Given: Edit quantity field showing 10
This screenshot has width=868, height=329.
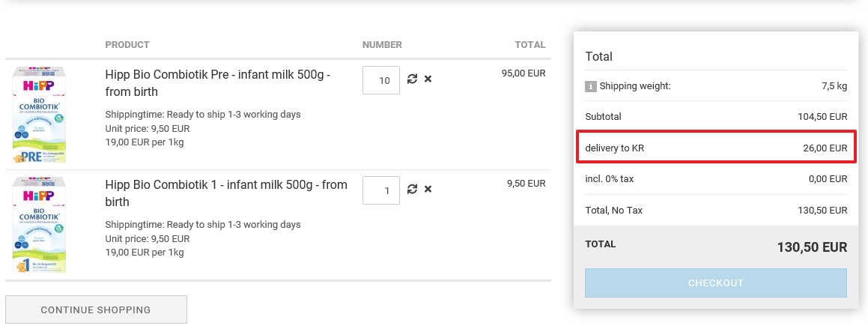Looking at the screenshot, I should [x=381, y=80].
